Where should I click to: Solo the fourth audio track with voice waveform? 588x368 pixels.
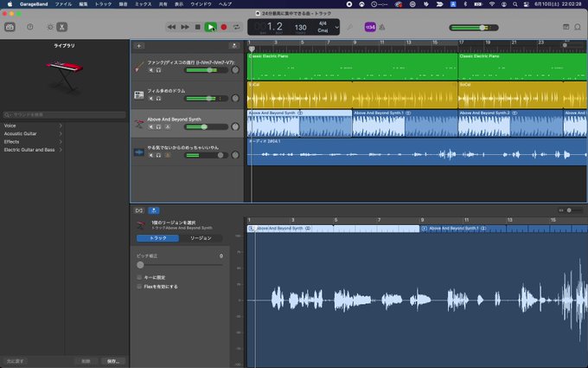pos(158,155)
